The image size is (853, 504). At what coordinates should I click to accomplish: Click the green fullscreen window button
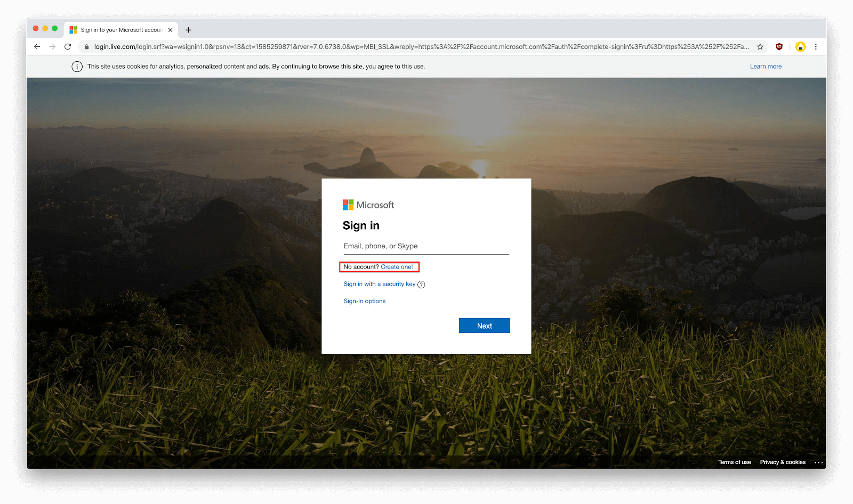[55, 28]
